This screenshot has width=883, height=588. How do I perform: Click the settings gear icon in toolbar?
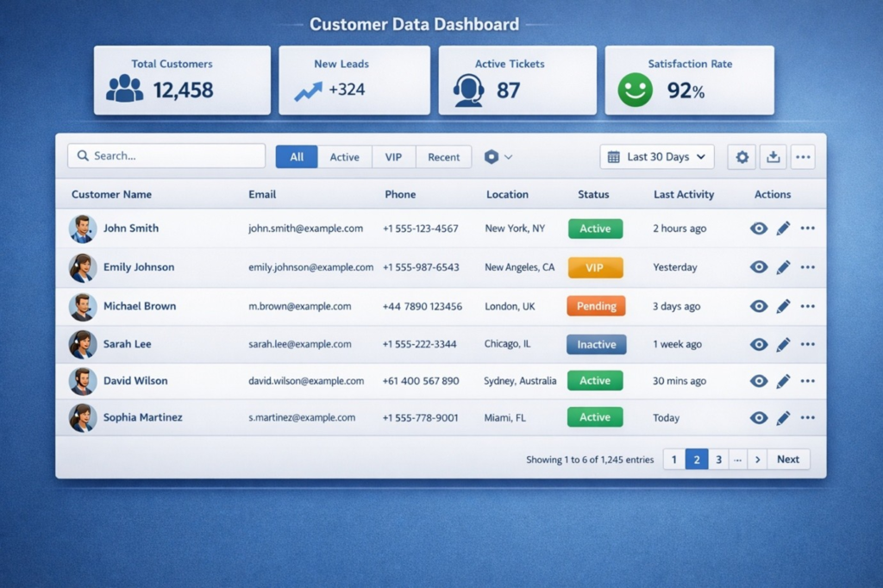(x=742, y=157)
